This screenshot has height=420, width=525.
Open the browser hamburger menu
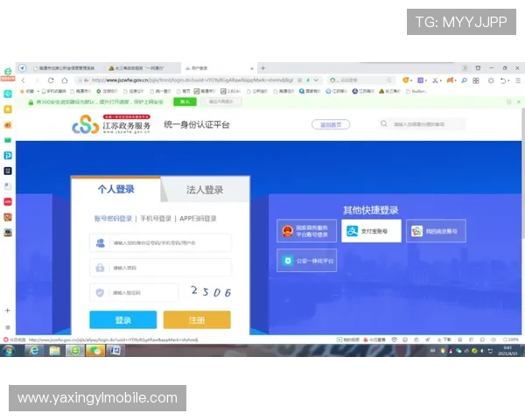click(x=518, y=80)
